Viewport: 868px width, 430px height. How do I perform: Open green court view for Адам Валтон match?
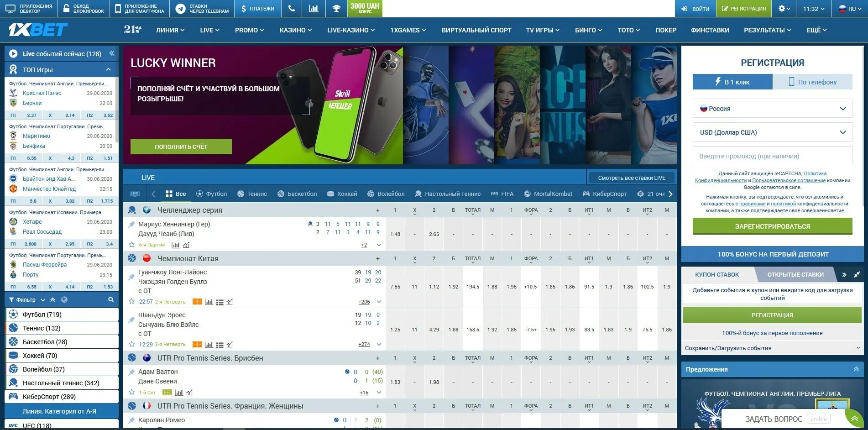pyautogui.click(x=167, y=393)
